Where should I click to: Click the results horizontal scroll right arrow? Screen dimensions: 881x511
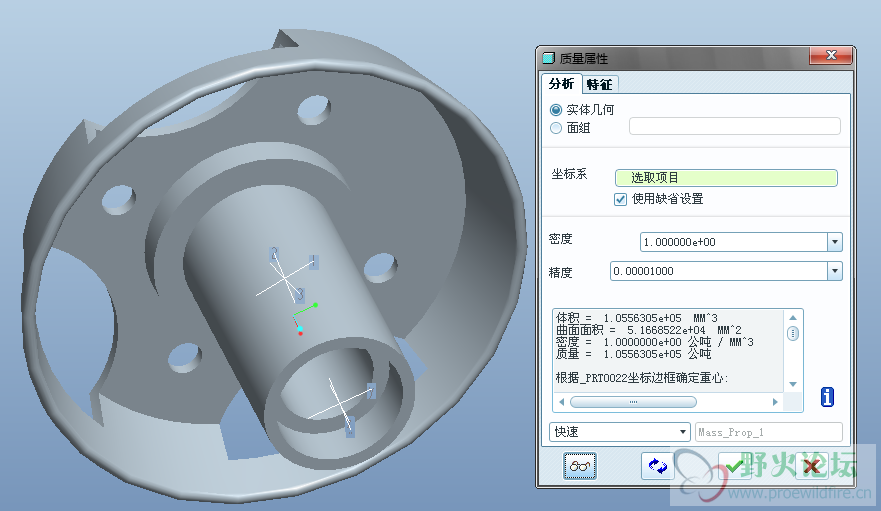coord(775,401)
